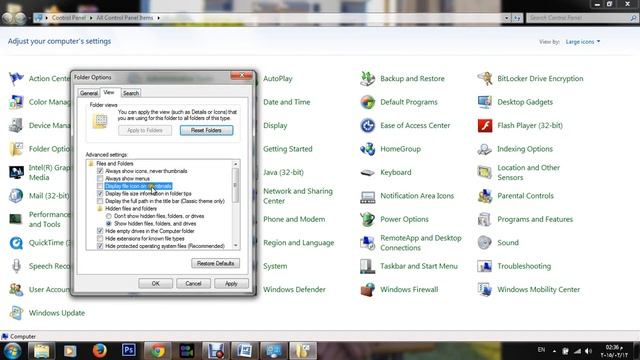Open the Windows Defender link

294,289
